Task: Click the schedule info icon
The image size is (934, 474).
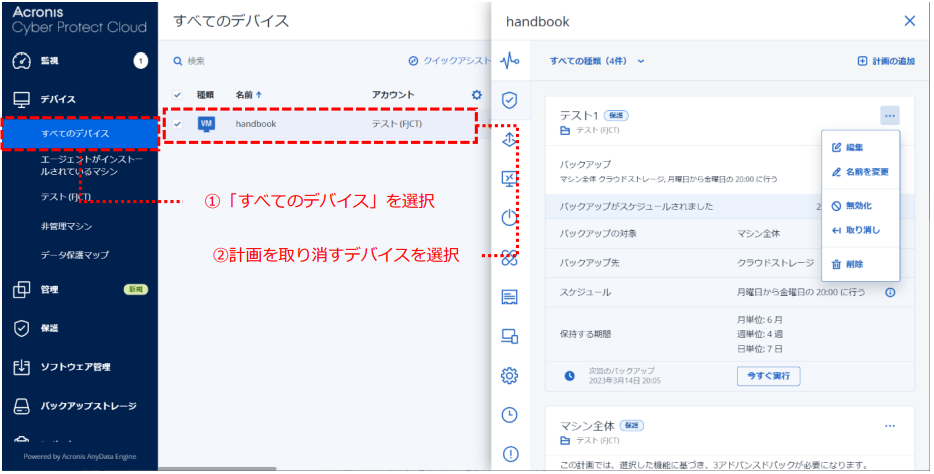Action: 890,292
